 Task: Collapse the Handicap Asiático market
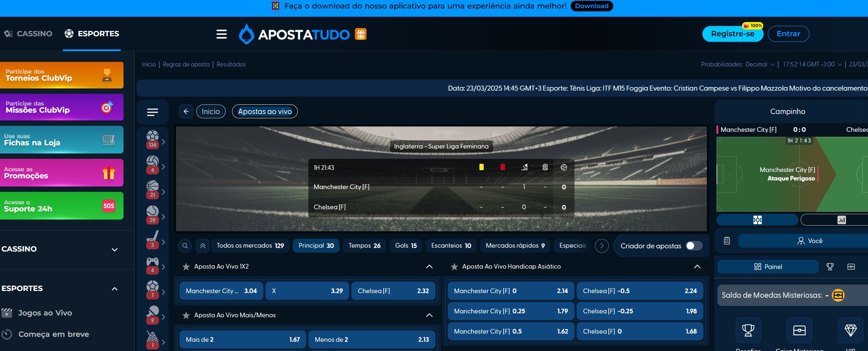pos(697,266)
